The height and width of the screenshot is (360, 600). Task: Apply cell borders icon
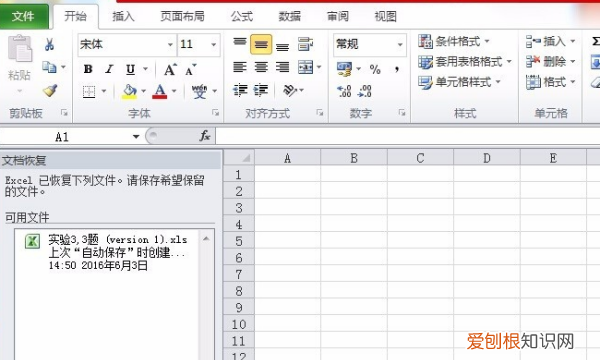pos(89,91)
